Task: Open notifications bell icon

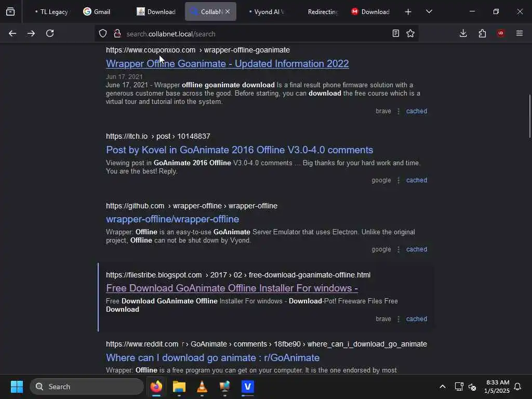Action: coord(517,387)
